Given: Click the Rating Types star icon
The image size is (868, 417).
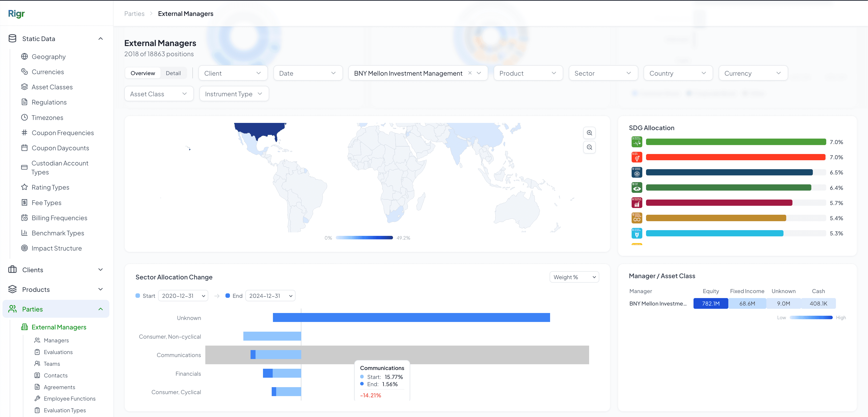Looking at the screenshot, I should tap(24, 187).
